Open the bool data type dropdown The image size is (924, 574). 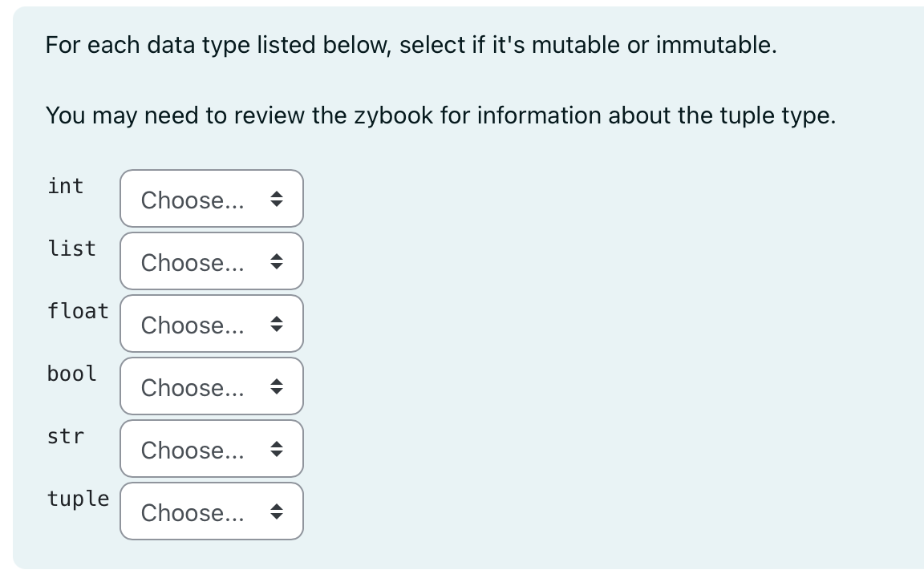tap(212, 386)
